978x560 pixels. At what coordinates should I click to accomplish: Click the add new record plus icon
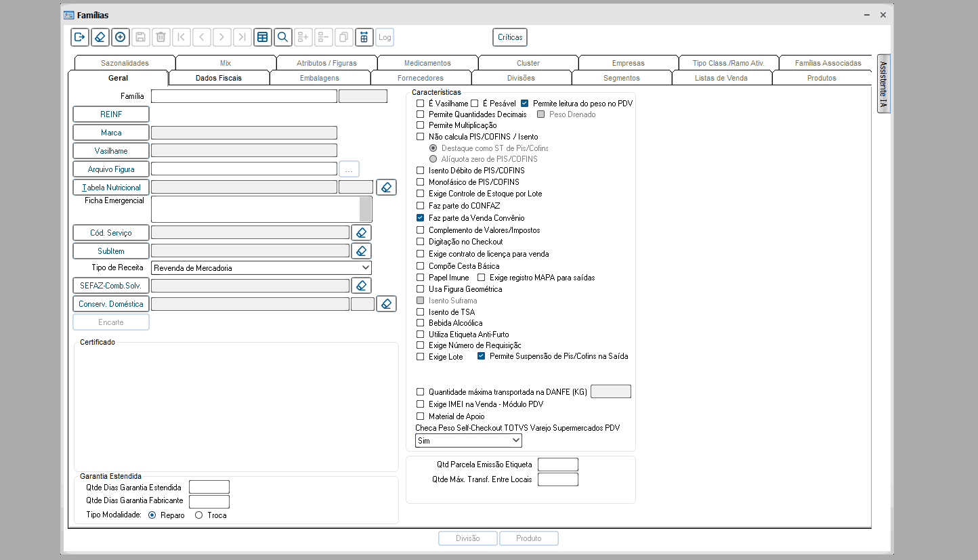tap(121, 37)
